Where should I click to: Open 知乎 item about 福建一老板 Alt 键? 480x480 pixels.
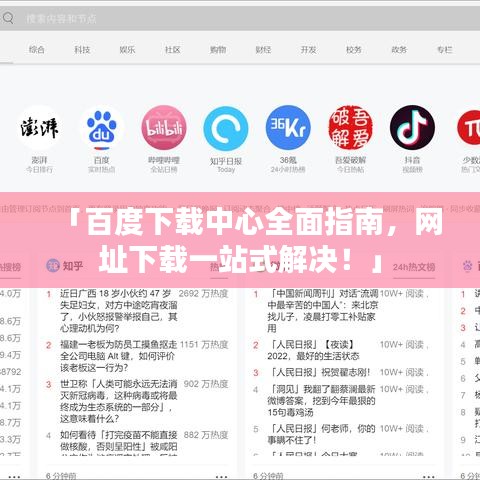tap(118, 356)
